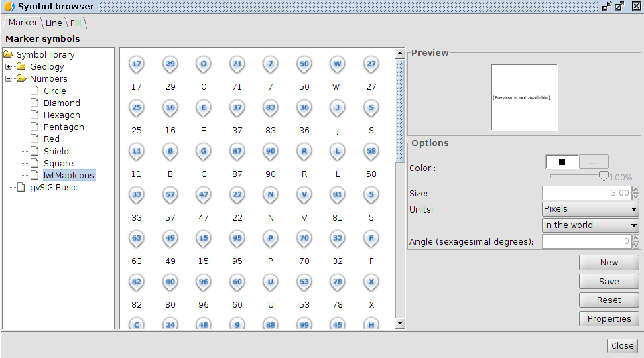The height and width of the screenshot is (358, 644).
Task: Collapse the Numbers folder node
Action: (9, 78)
